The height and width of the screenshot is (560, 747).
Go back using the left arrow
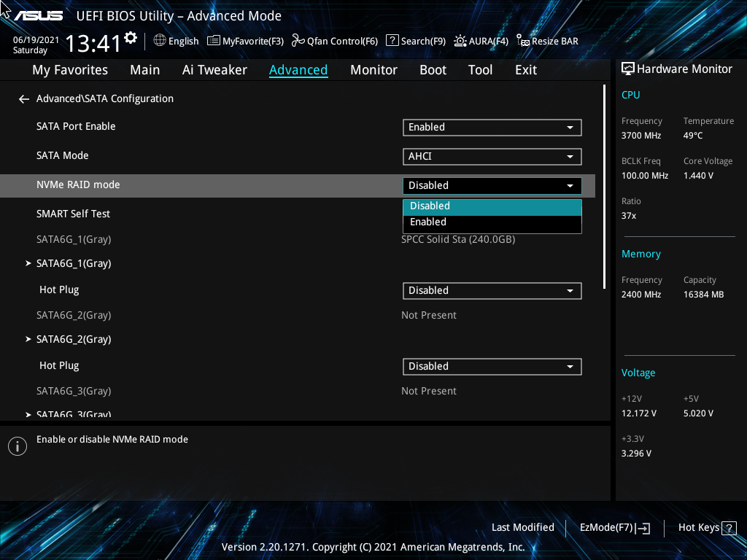coord(23,98)
